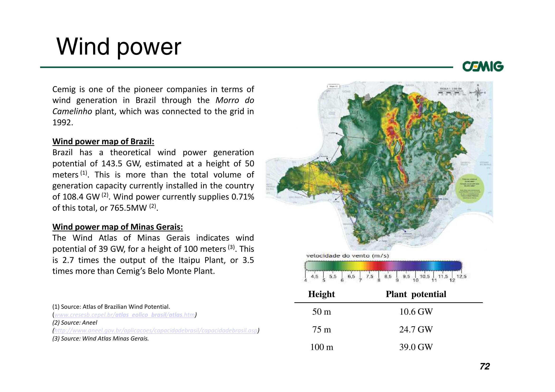Click "(1) Source: Atlas of Brazilian Wind Potential."
Image resolution: width=555 pixels, height=392 pixels.
[111, 307]
